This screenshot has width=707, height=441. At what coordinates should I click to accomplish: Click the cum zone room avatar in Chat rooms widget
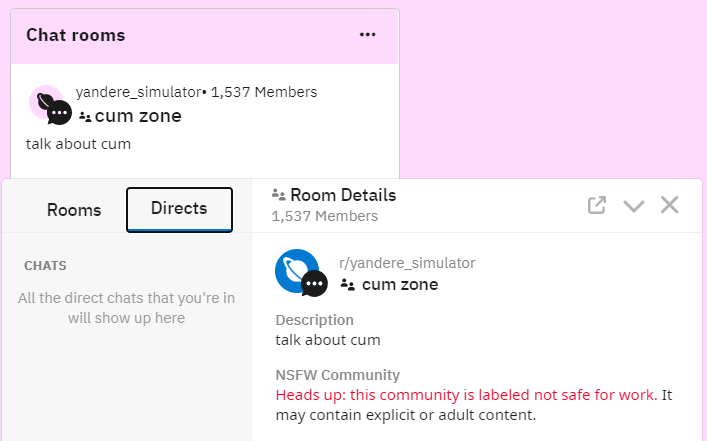coord(50,105)
